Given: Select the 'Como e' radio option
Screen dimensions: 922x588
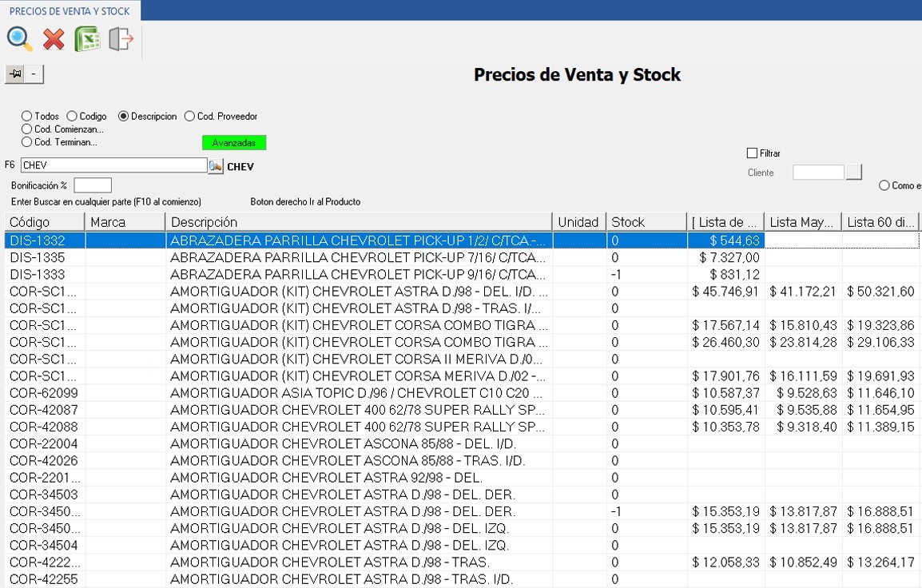Looking at the screenshot, I should [x=884, y=185].
